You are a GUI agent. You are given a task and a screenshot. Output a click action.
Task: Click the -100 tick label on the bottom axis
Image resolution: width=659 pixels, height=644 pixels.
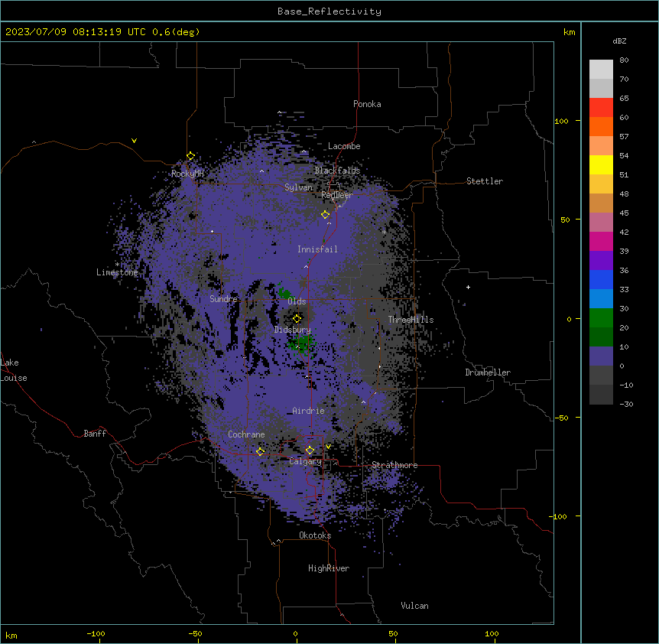pyautogui.click(x=96, y=633)
